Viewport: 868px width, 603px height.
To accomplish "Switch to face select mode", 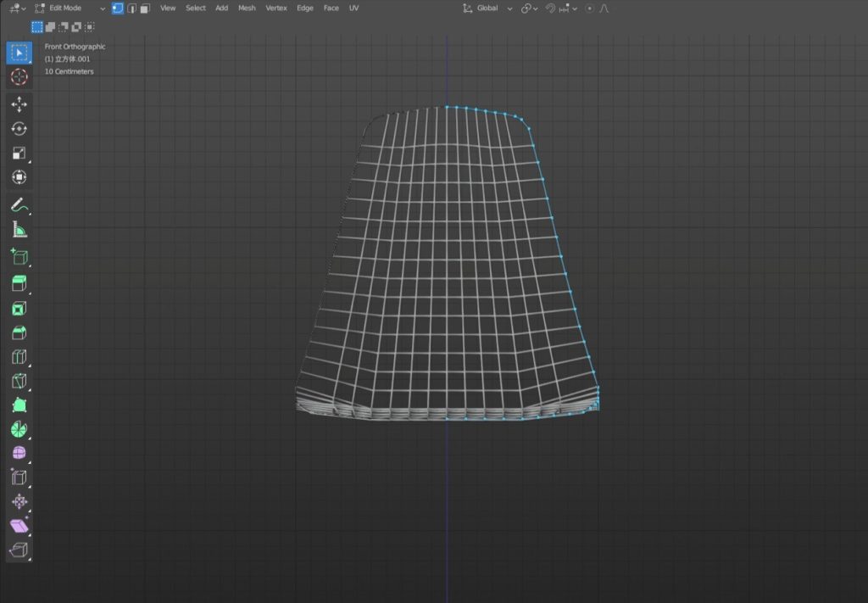I will point(145,8).
